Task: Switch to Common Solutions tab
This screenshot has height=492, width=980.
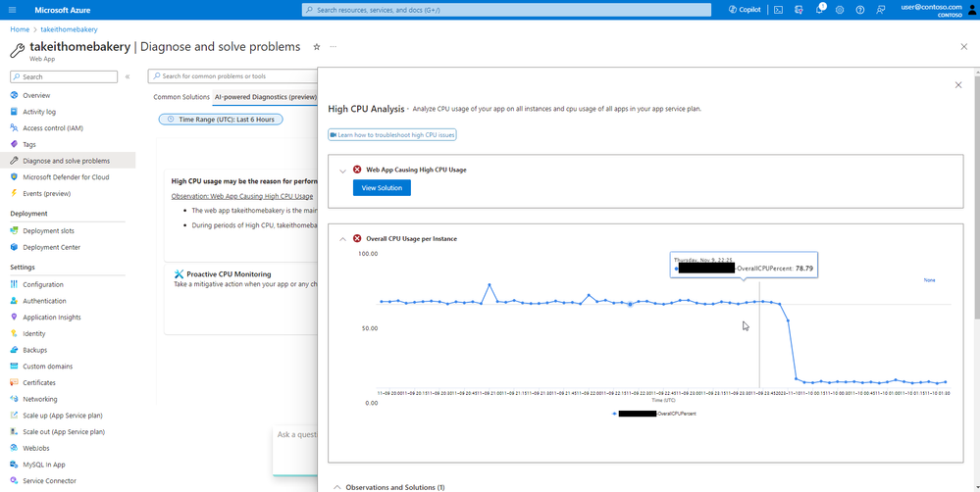Action: [181, 97]
